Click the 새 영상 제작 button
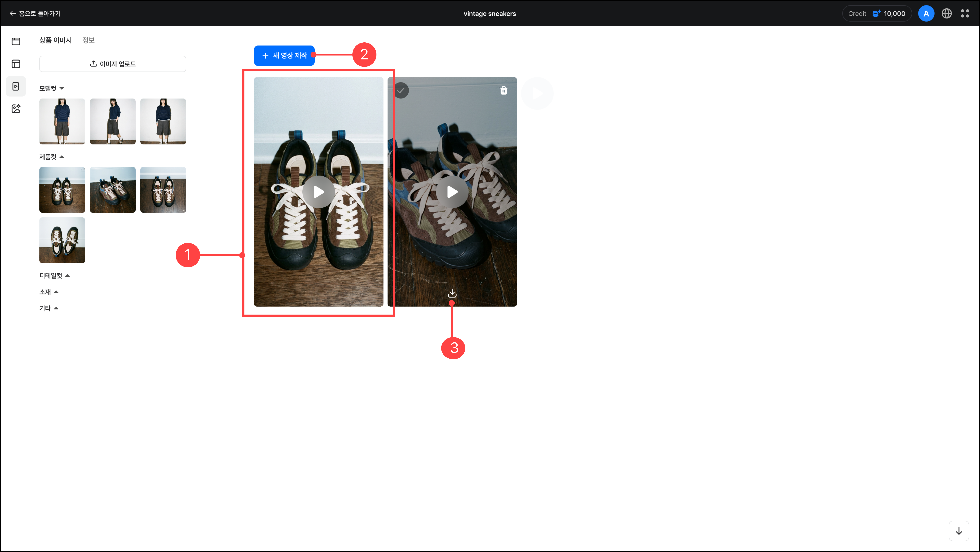The width and height of the screenshot is (980, 552). coord(284,56)
